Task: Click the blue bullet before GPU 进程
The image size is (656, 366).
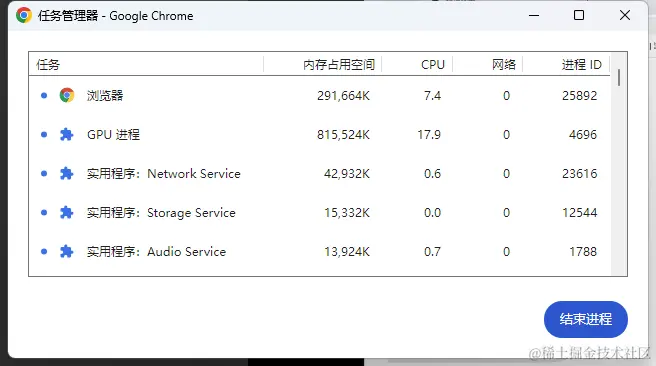Action: 44,134
